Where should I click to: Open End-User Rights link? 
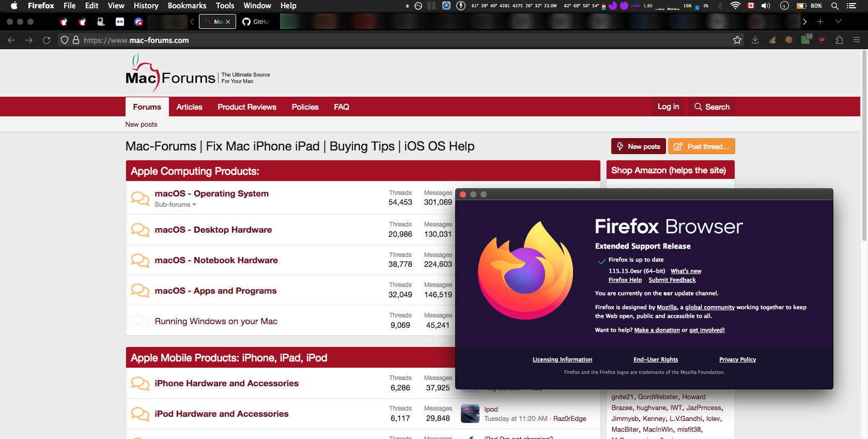(656, 359)
